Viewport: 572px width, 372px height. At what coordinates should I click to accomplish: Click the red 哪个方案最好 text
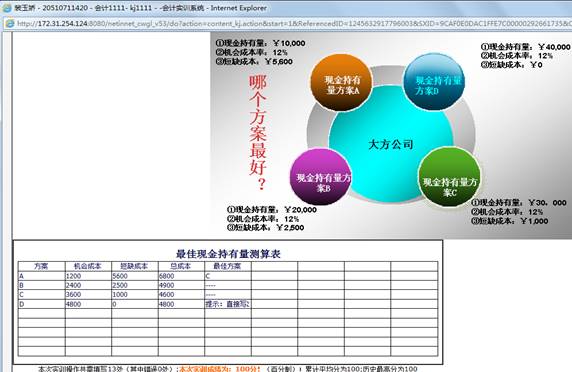(258, 133)
